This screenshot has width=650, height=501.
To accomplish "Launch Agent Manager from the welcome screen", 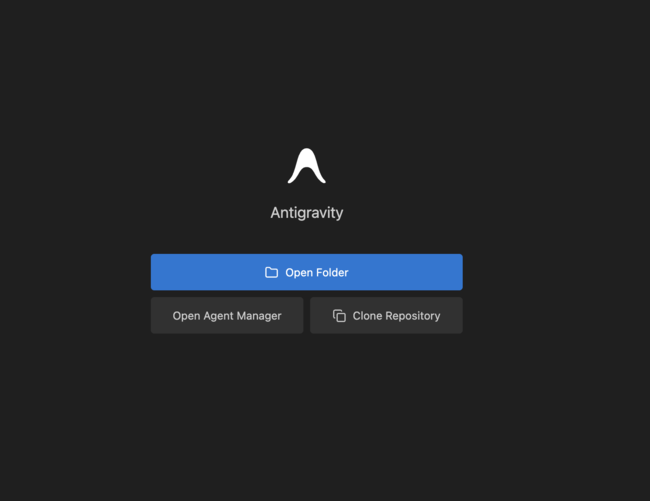I will click(227, 316).
